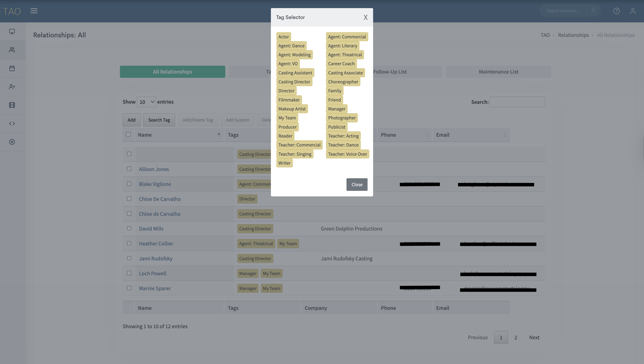
Task: Check the box beside Allison Jones
Action: (129, 169)
